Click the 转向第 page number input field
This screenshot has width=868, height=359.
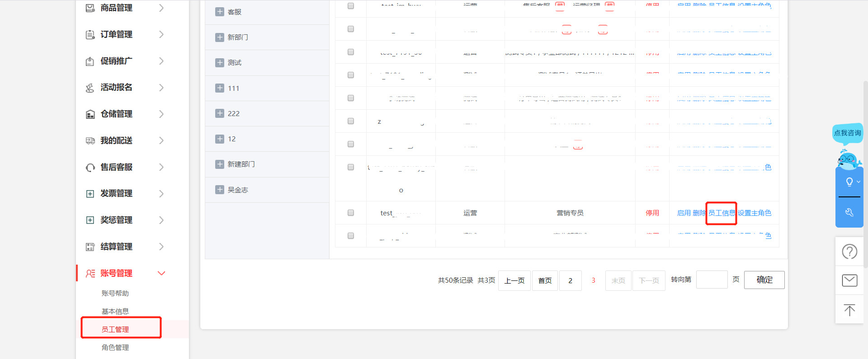(712, 280)
